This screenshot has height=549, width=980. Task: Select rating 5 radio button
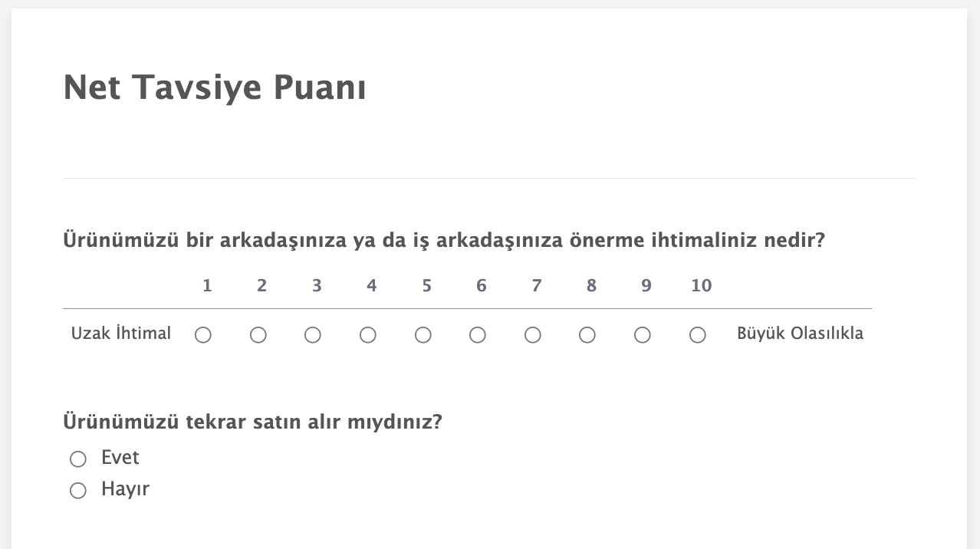point(423,335)
